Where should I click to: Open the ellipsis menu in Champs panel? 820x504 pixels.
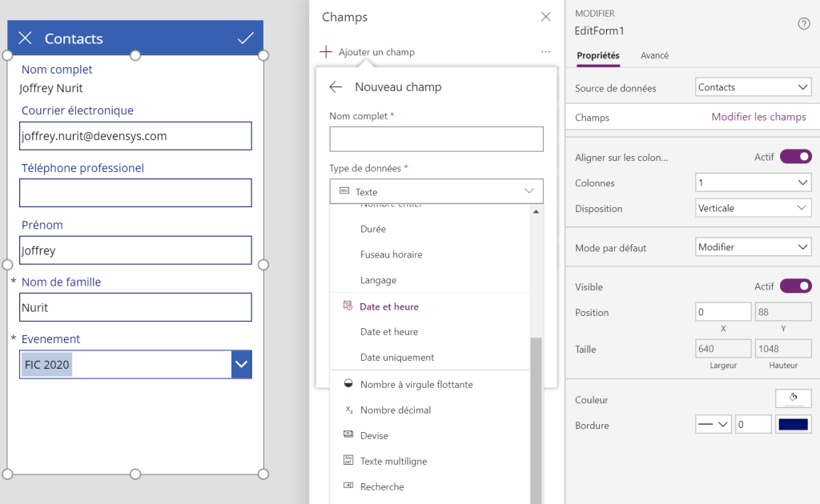[545, 52]
